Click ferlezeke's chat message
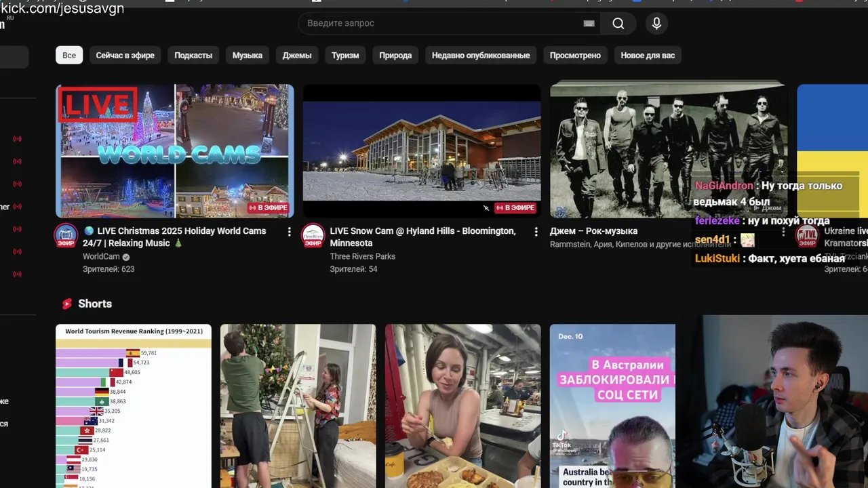868x488 pixels. coord(762,221)
